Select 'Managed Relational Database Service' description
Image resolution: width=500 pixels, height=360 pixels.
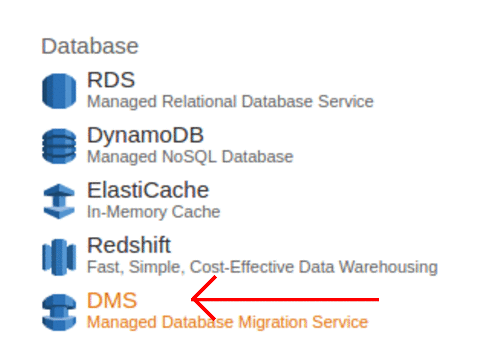pos(230,102)
